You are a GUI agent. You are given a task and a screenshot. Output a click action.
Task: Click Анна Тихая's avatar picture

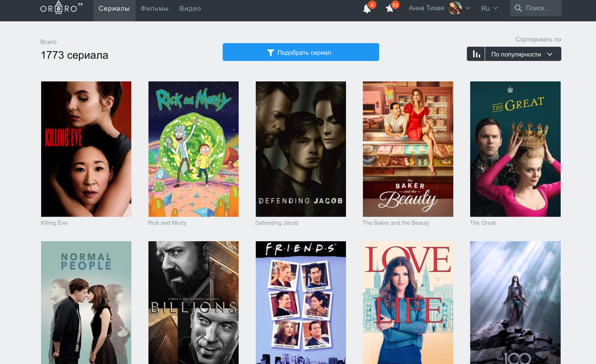[x=455, y=8]
